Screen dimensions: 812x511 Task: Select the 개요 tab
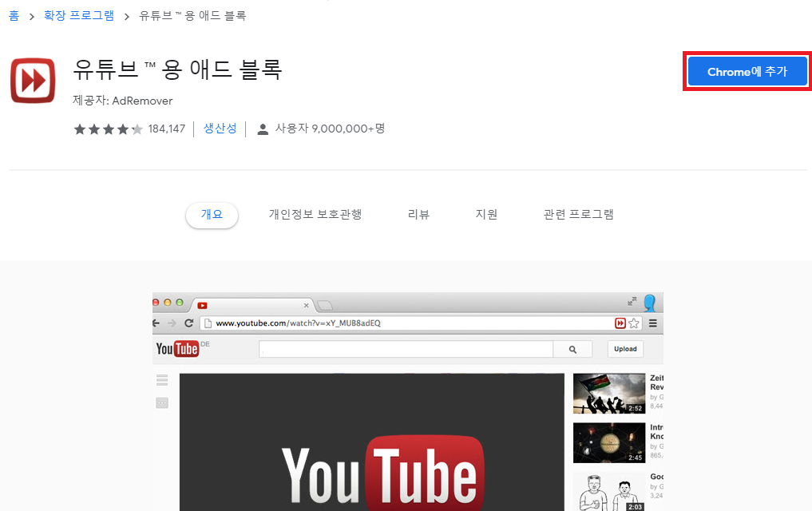click(212, 214)
